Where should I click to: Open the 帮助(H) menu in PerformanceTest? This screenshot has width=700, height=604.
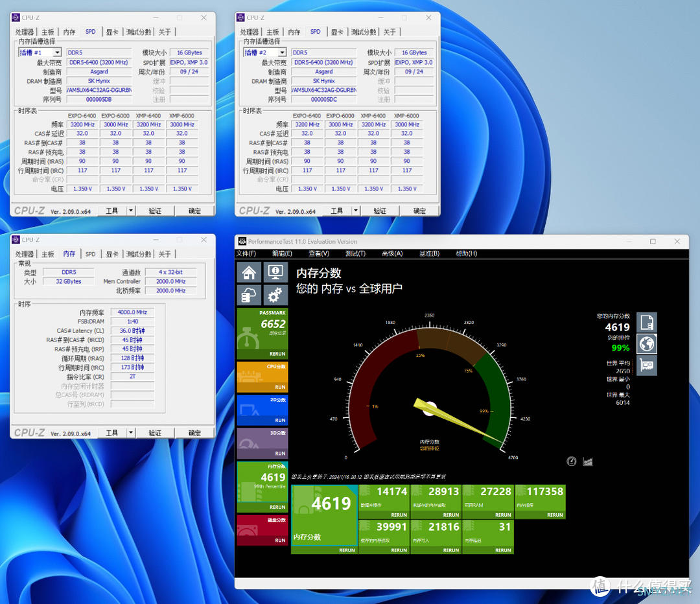(x=466, y=253)
